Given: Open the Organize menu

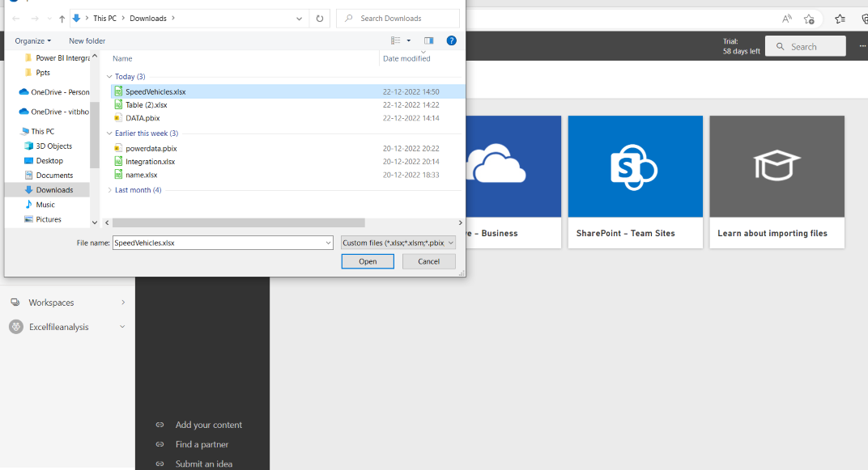Looking at the screenshot, I should 32,41.
